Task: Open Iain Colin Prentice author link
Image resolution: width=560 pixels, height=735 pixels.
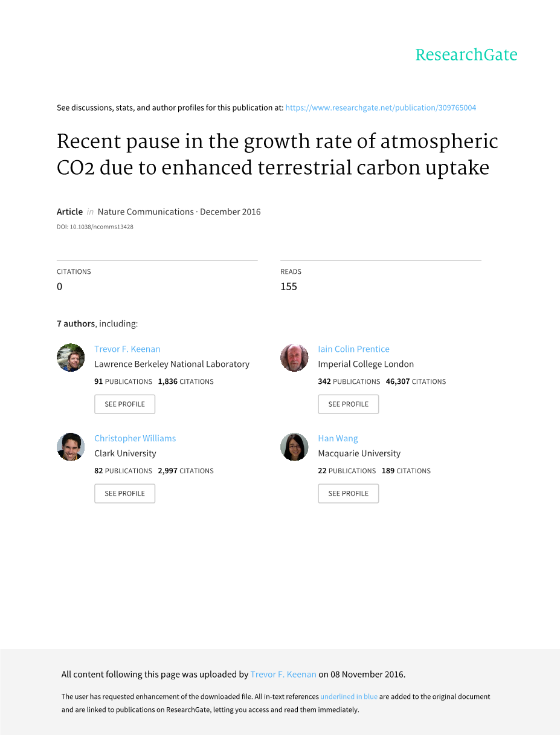Action: 353,349
